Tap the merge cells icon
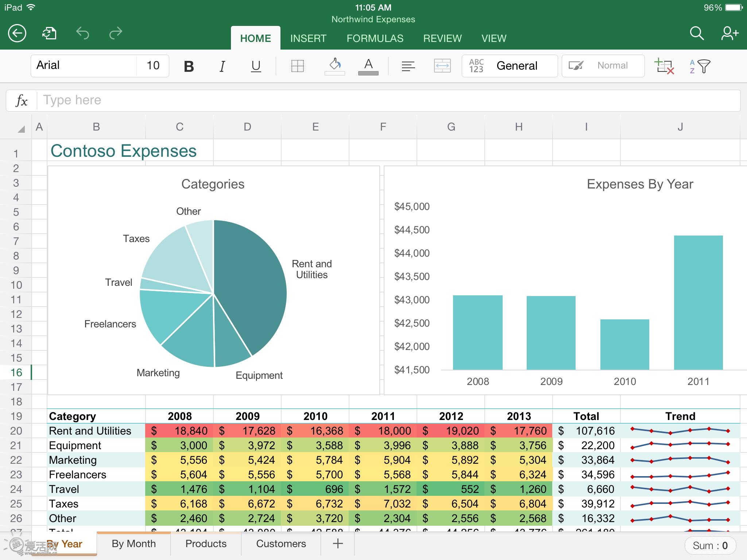 coord(442,66)
